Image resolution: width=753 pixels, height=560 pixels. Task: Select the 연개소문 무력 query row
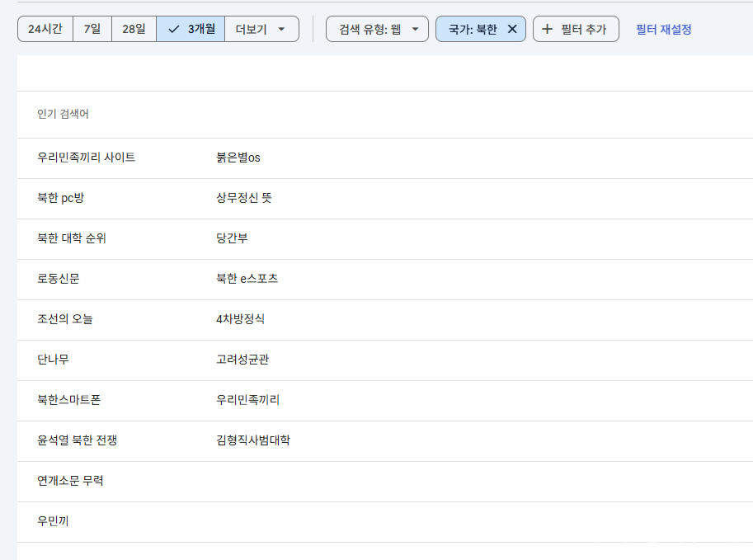[70, 481]
